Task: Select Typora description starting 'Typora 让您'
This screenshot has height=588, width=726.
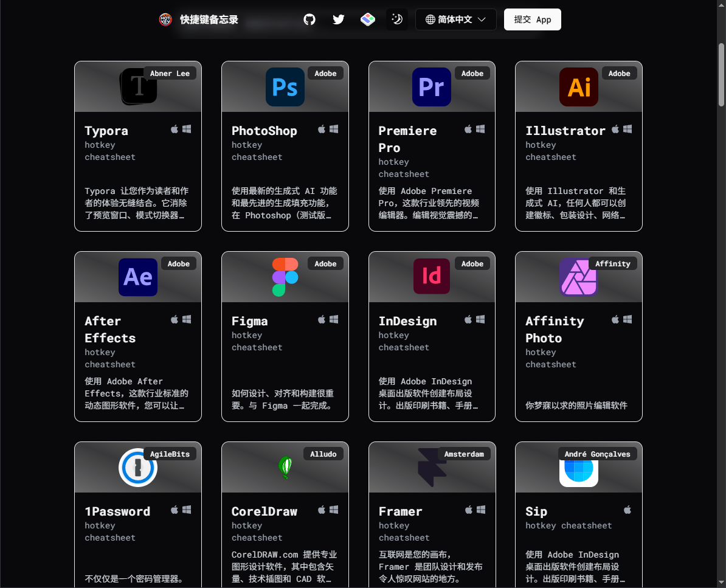Action: point(137,203)
